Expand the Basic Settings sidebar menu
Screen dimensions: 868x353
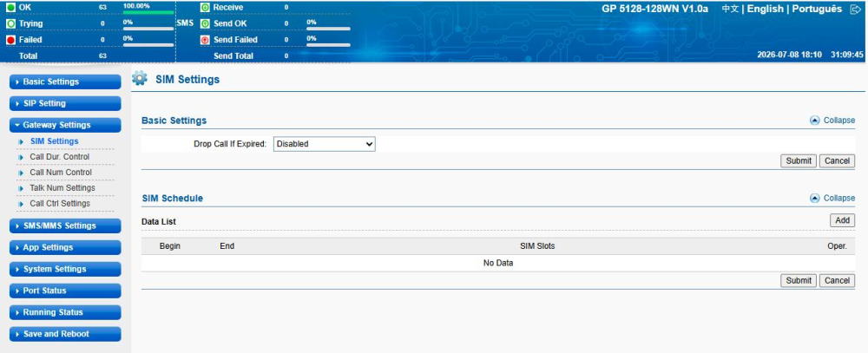click(65, 82)
